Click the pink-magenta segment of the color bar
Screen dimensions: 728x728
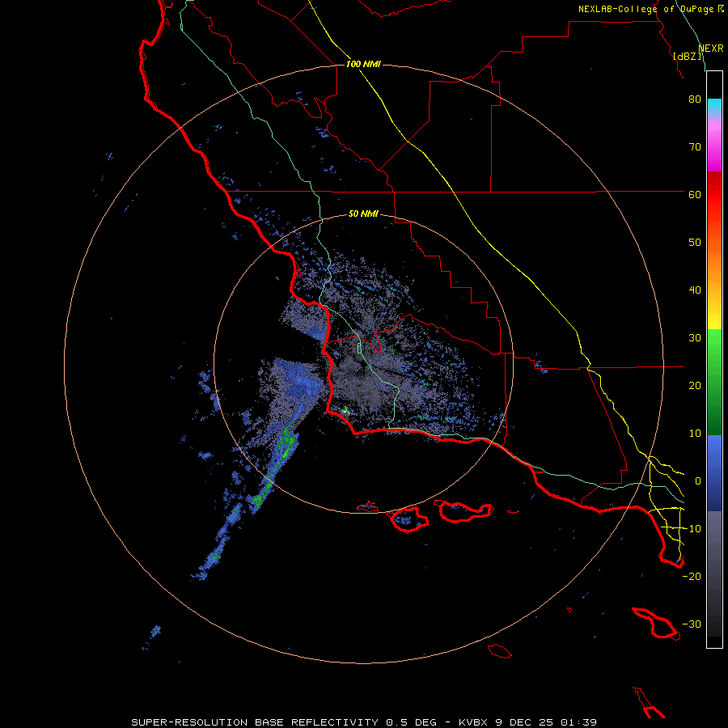point(714,145)
